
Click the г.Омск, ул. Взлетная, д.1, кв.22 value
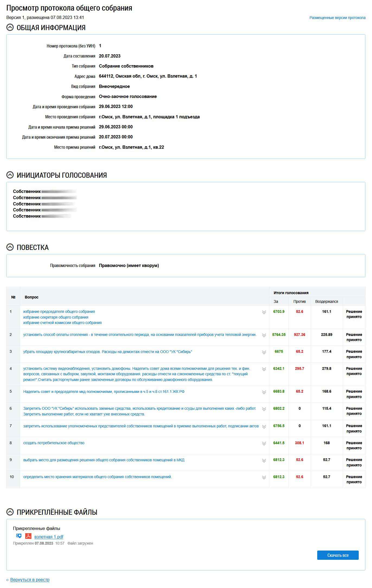point(131,147)
